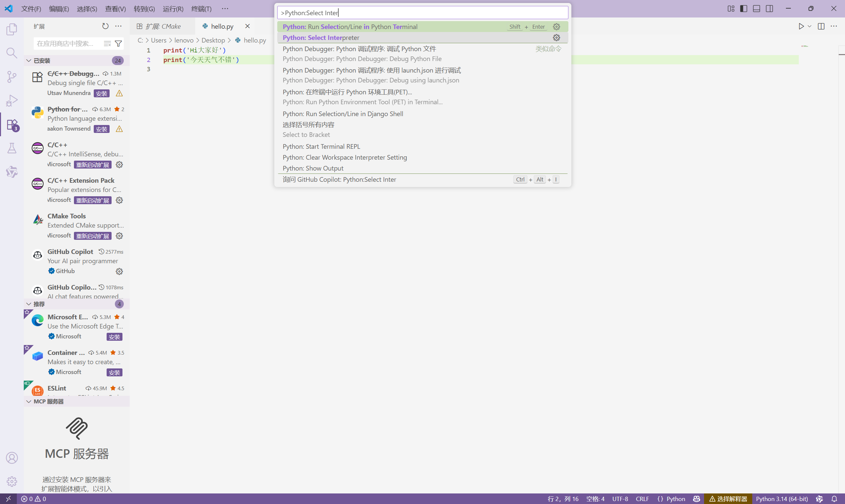This screenshot has width=845, height=504.
Task: Collapse the 已安装 section
Action: pos(77,60)
